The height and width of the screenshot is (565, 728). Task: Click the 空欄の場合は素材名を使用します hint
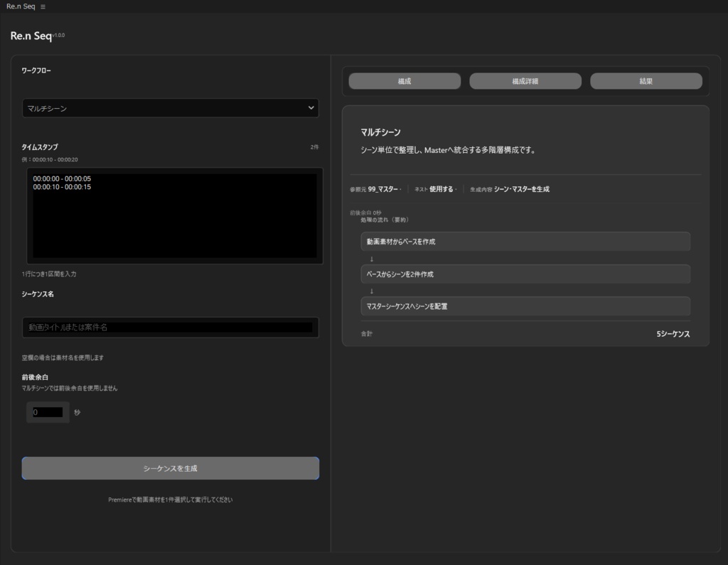point(63,357)
